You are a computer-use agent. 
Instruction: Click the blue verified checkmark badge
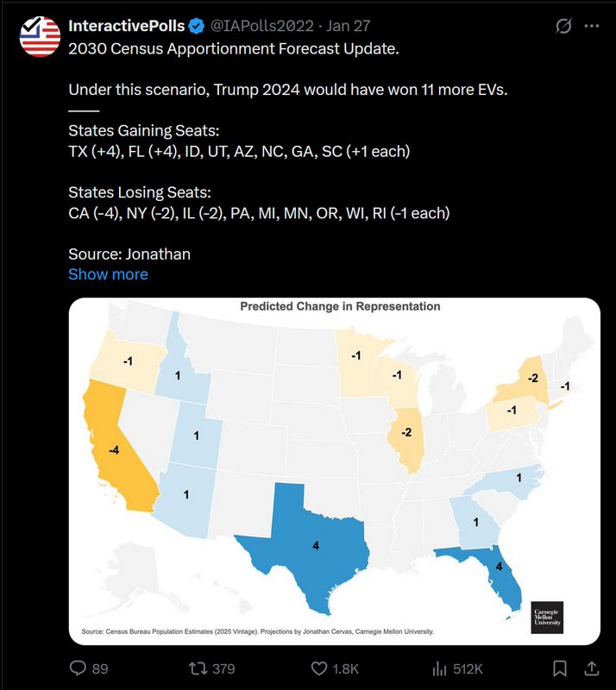click(x=193, y=26)
